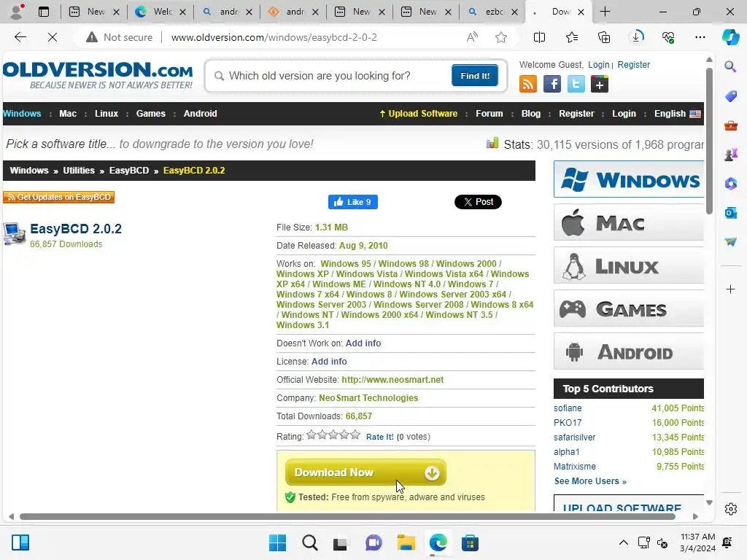Select Games in the navigation bar
Screen dimensions: 747x560
pos(150,113)
